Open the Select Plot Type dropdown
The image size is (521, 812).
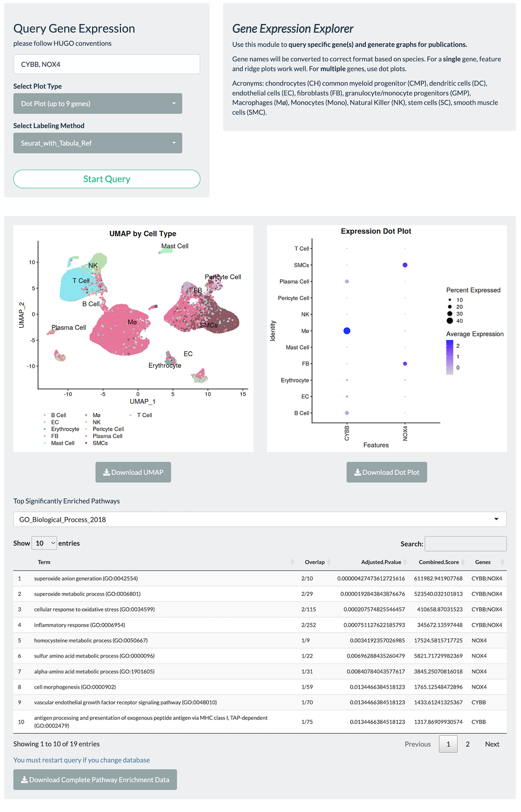coord(98,103)
